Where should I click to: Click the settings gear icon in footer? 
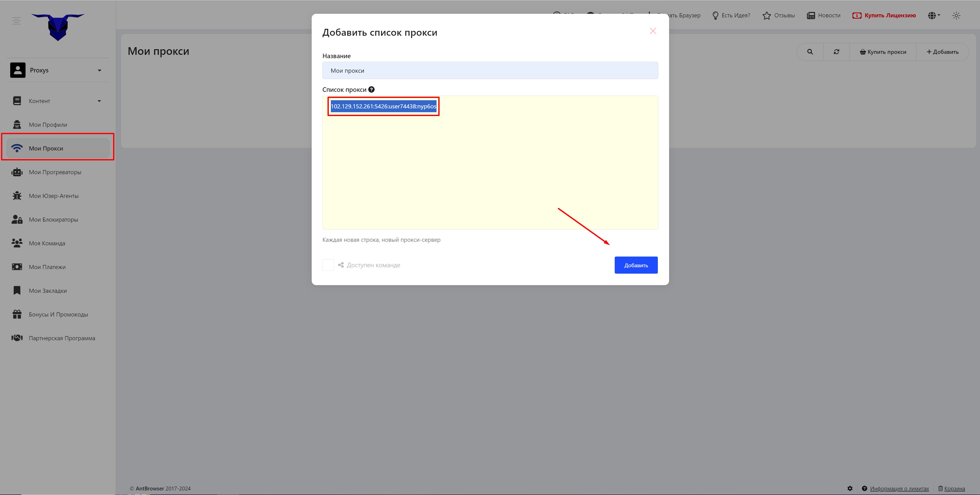[850, 489]
